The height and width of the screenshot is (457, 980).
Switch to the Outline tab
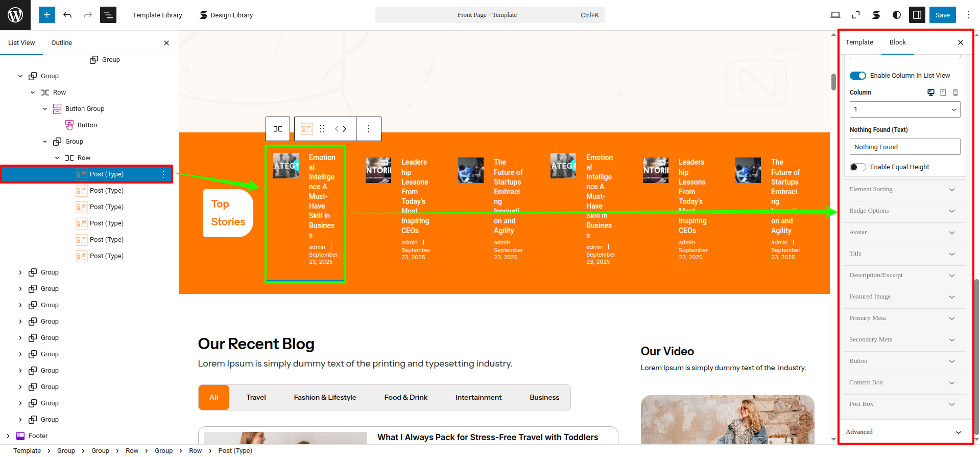61,43
